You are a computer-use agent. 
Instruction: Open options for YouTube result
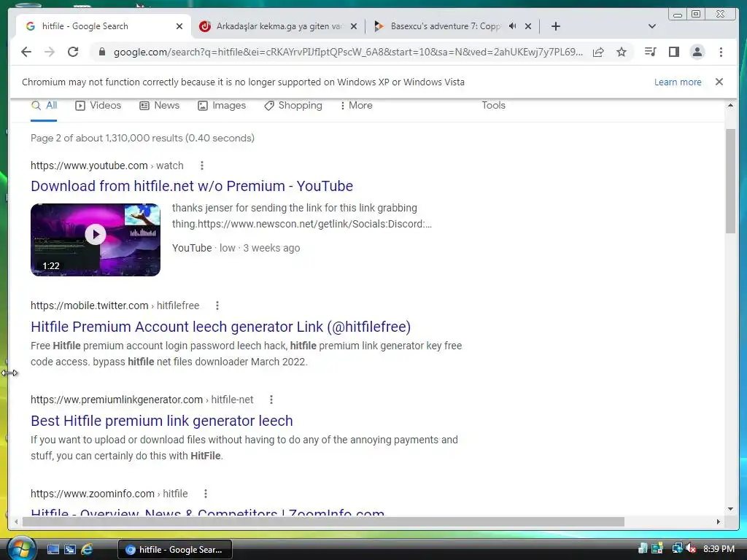coord(202,166)
